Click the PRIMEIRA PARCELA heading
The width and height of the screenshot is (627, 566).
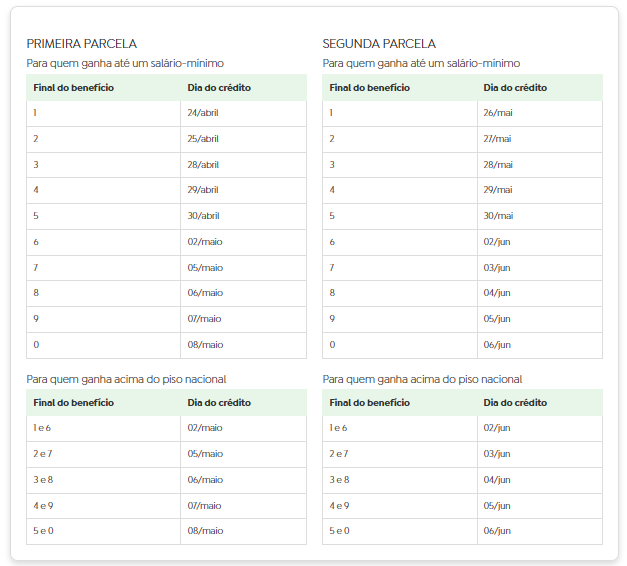click(x=81, y=44)
